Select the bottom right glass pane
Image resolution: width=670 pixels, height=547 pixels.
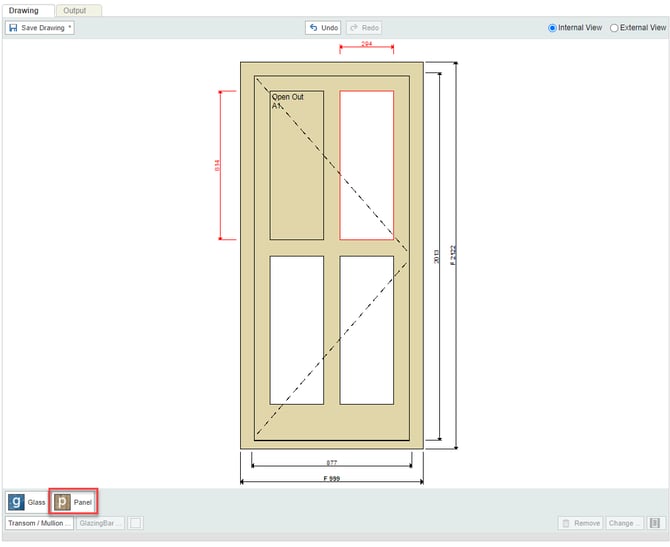point(366,330)
